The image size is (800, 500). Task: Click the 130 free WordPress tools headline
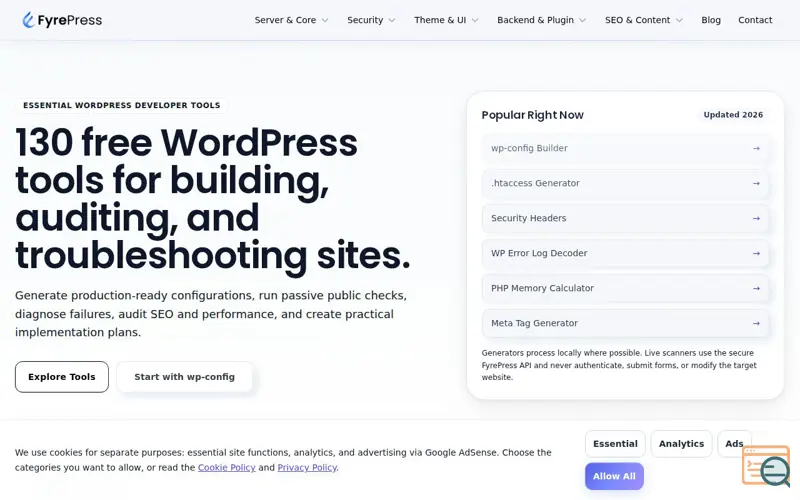(x=213, y=199)
